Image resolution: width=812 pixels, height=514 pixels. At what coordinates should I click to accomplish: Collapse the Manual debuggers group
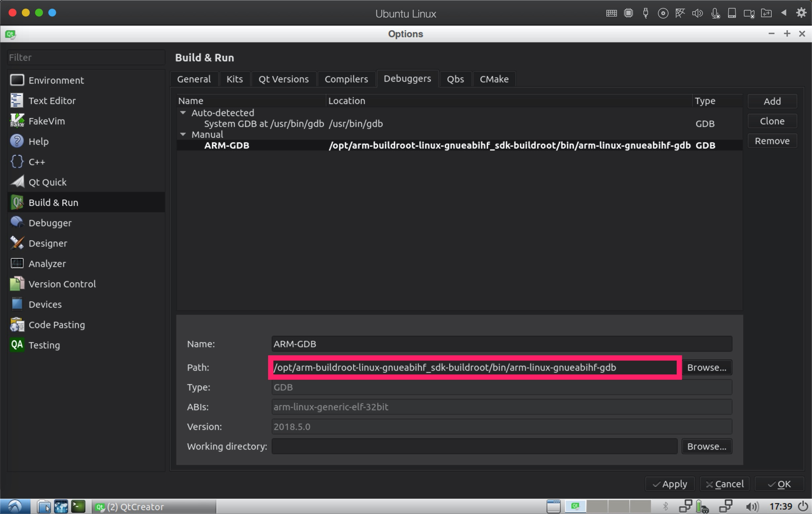pyautogui.click(x=183, y=134)
